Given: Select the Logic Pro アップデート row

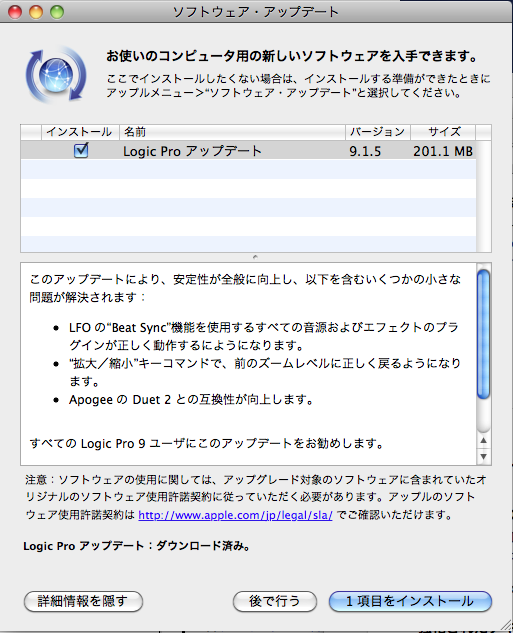Looking at the screenshot, I should (248, 150).
